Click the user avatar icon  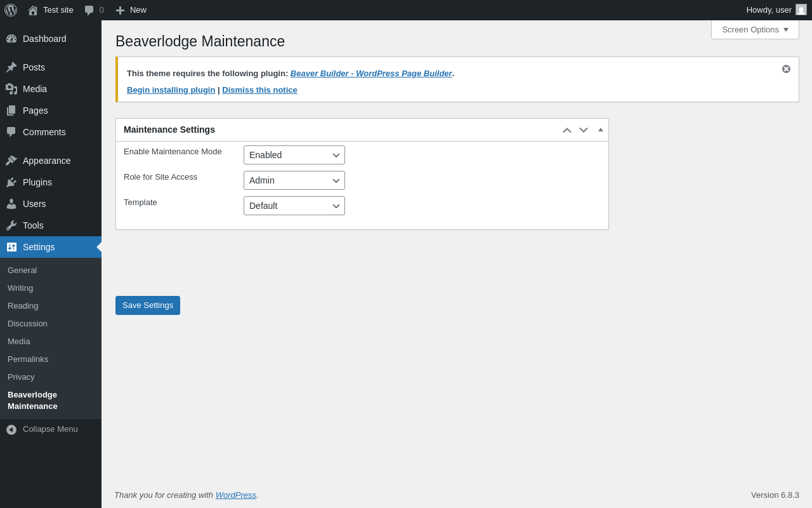tap(801, 10)
